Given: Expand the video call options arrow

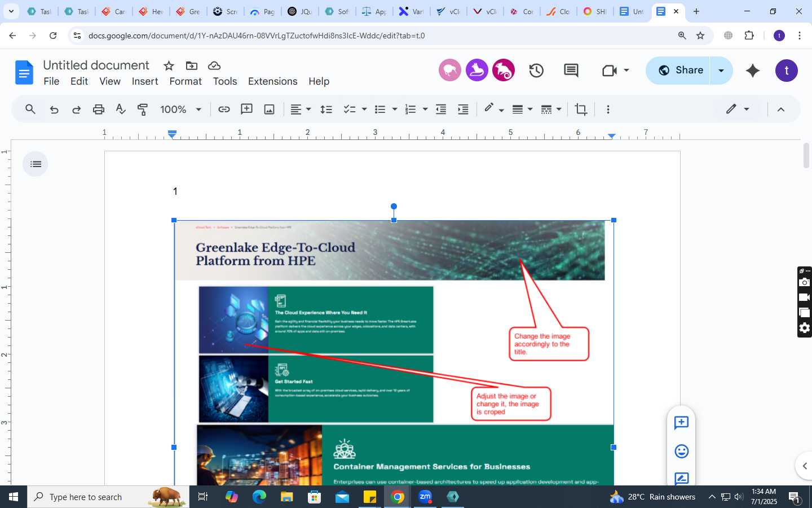Looking at the screenshot, I should (626, 71).
